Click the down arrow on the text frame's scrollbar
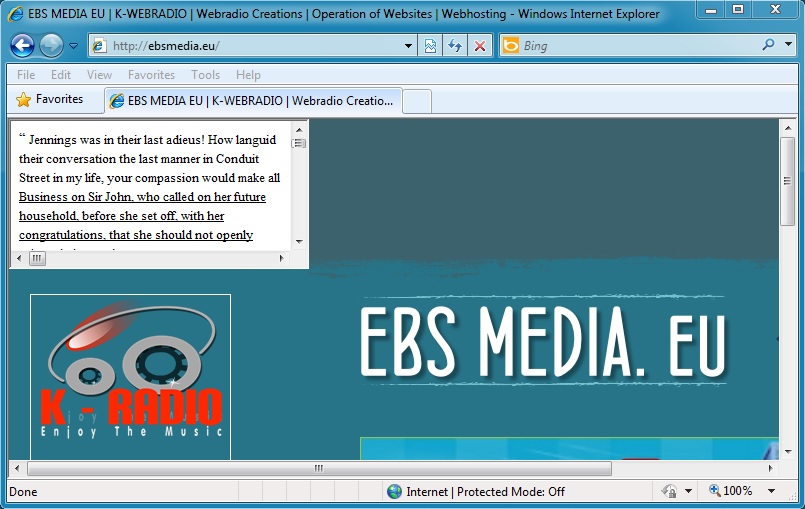The width and height of the screenshot is (805, 509). 299,241
